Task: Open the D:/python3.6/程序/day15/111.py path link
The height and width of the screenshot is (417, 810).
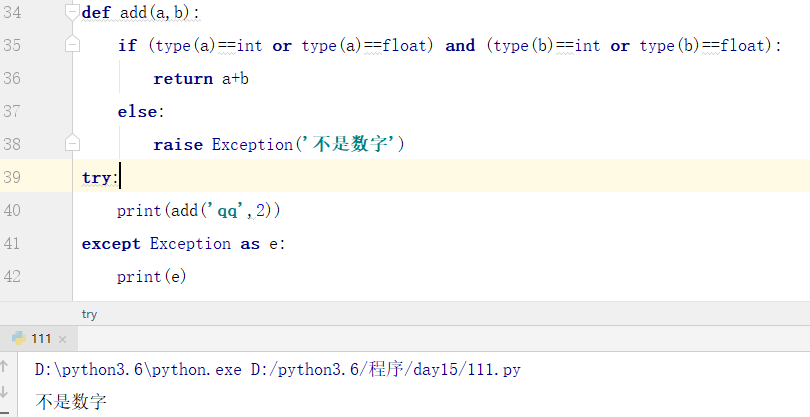Action: coord(386,369)
